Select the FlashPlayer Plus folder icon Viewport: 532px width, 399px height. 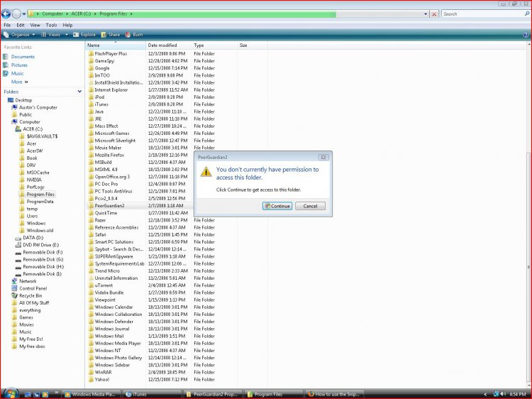click(91, 54)
